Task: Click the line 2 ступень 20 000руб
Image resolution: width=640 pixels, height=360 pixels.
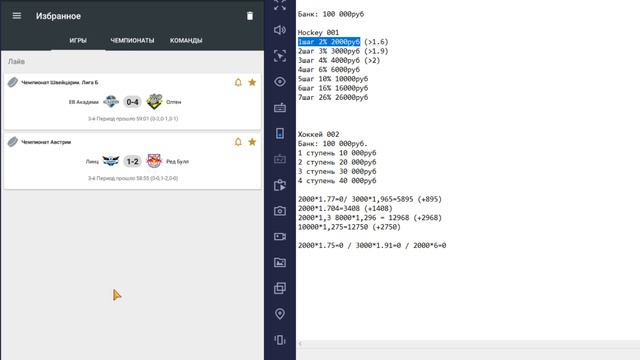Action: pyautogui.click(x=337, y=162)
